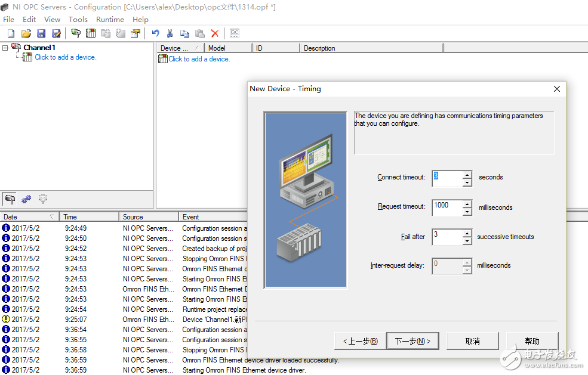Click 'Click to add a device' in the tree

(x=66, y=57)
